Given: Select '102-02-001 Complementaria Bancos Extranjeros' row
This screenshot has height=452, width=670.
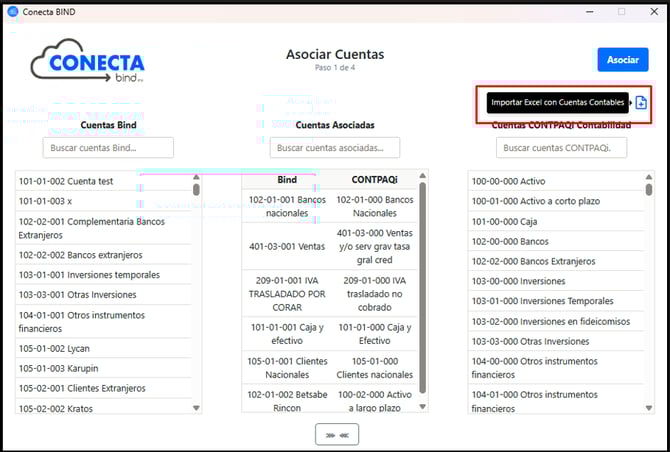Looking at the screenshot, I should coord(104,228).
